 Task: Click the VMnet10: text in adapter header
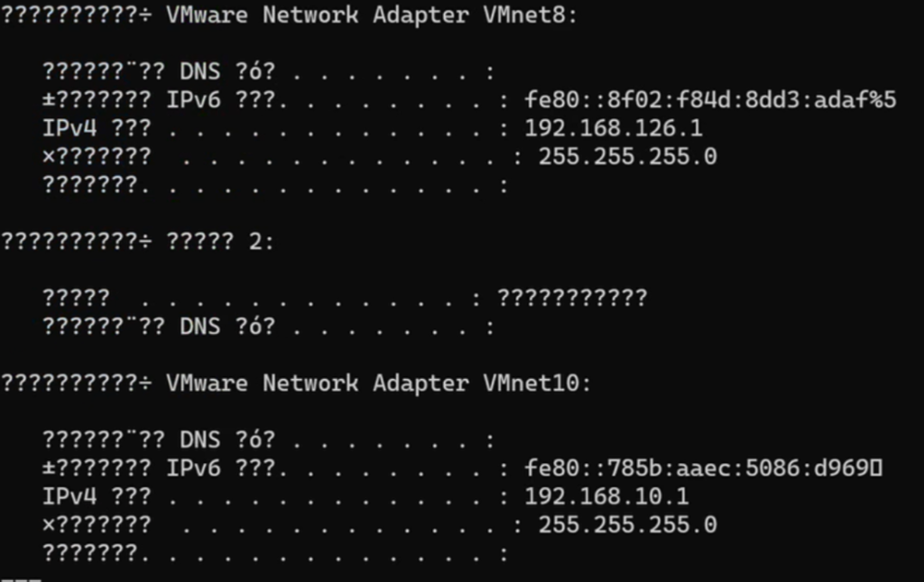[x=537, y=383]
